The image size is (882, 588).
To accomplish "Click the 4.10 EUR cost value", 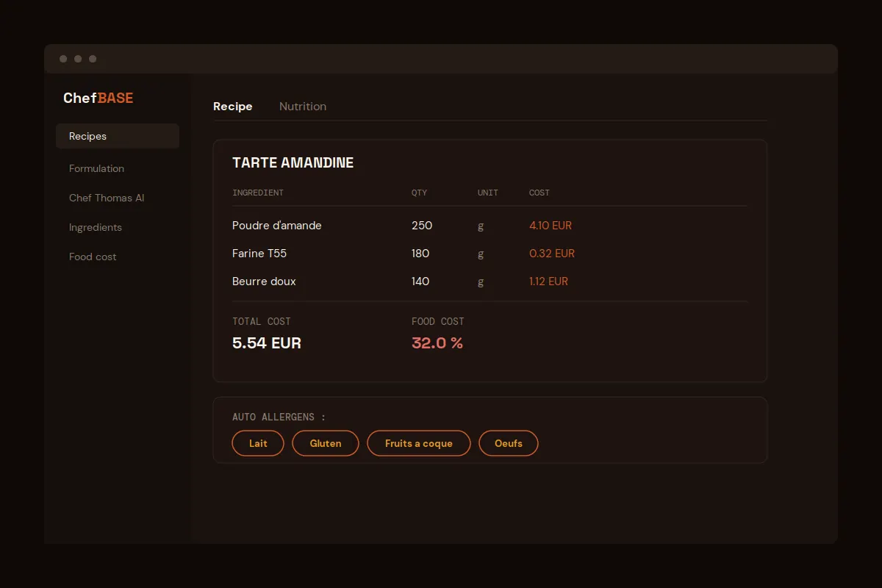I will click(x=551, y=226).
